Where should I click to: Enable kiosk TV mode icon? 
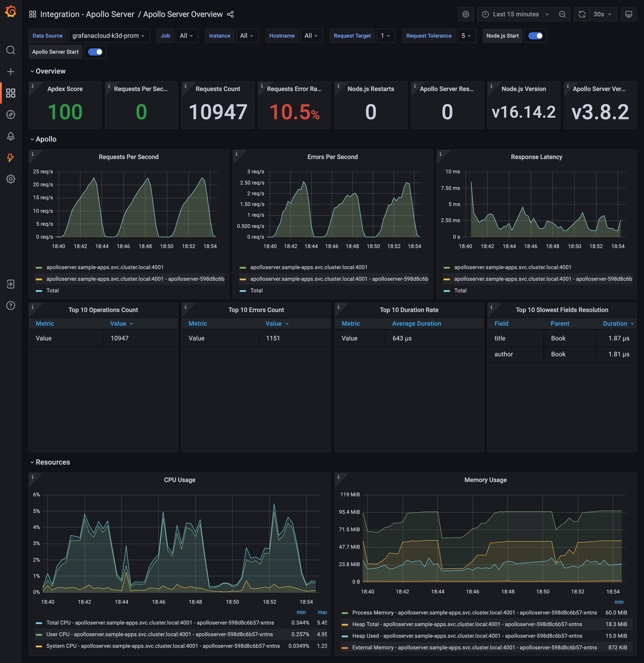point(628,14)
